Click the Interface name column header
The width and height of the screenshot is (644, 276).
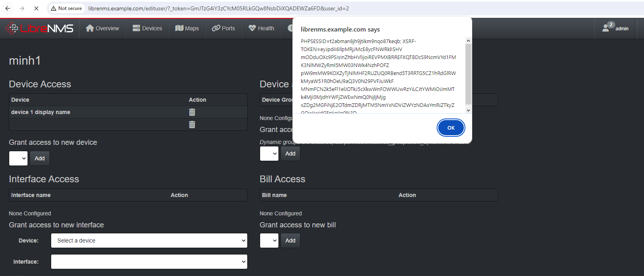(31, 195)
